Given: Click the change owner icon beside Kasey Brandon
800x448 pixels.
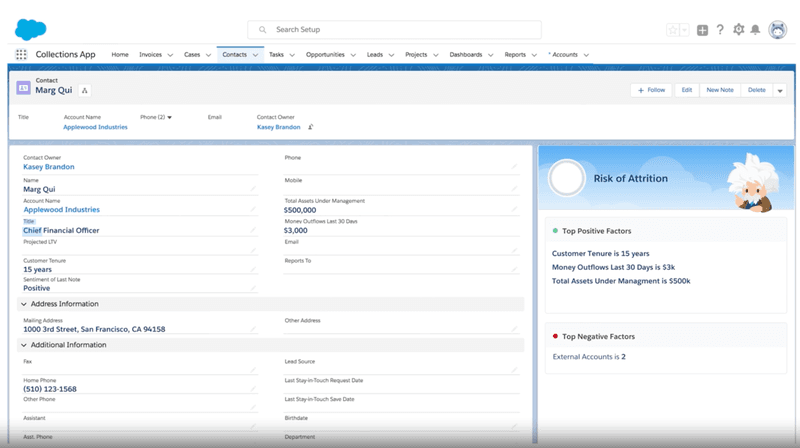Looking at the screenshot, I should 310,127.
